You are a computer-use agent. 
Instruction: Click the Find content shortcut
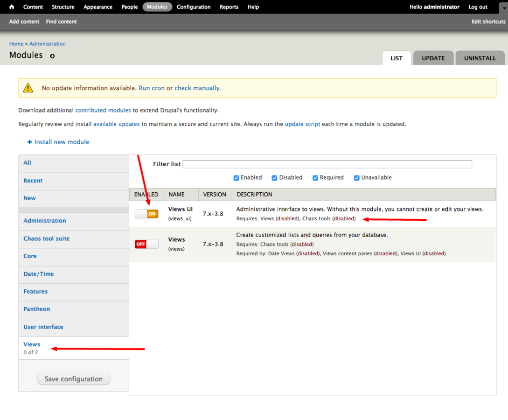(x=61, y=21)
